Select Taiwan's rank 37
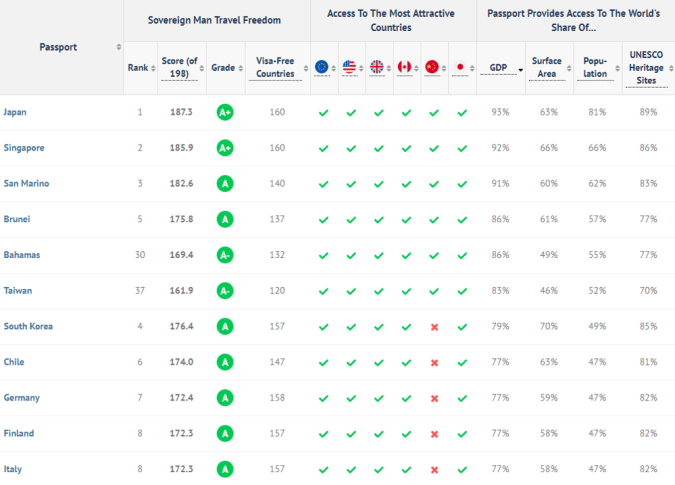This screenshot has width=675, height=485. (x=140, y=291)
